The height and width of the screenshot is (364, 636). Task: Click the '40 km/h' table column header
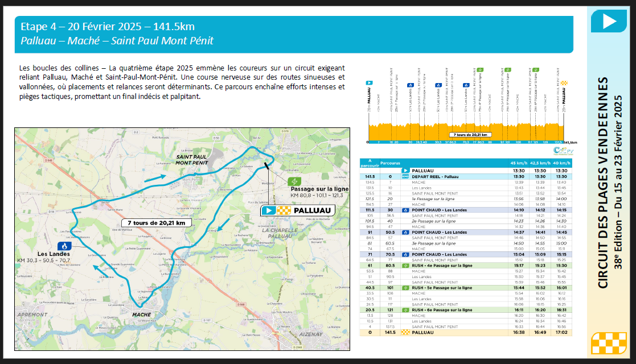(x=561, y=163)
